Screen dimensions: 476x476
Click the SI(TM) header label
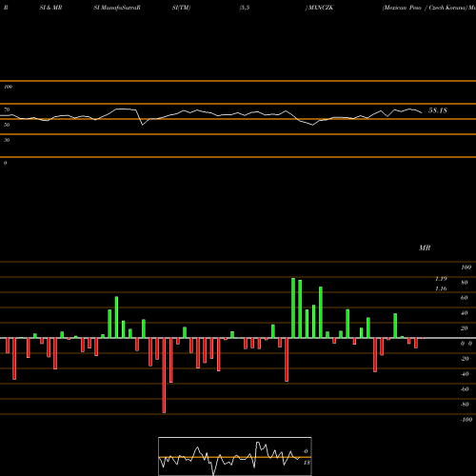click(181, 8)
